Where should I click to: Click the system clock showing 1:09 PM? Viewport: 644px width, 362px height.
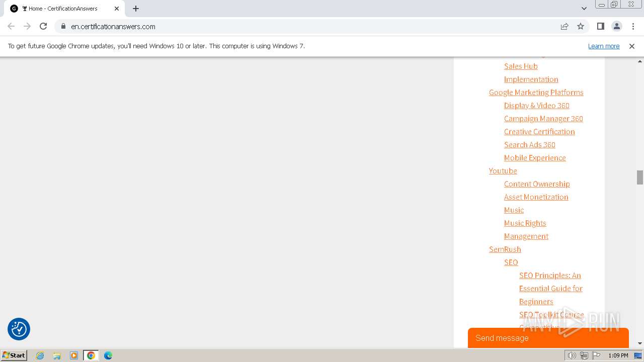pos(618,355)
